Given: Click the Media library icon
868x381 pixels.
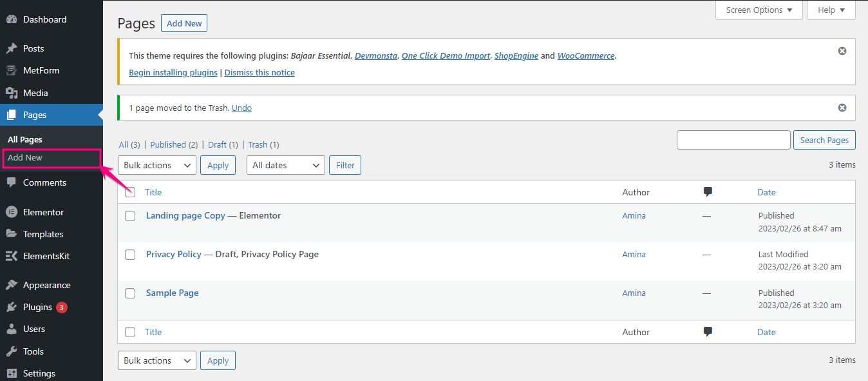Looking at the screenshot, I should (12, 93).
